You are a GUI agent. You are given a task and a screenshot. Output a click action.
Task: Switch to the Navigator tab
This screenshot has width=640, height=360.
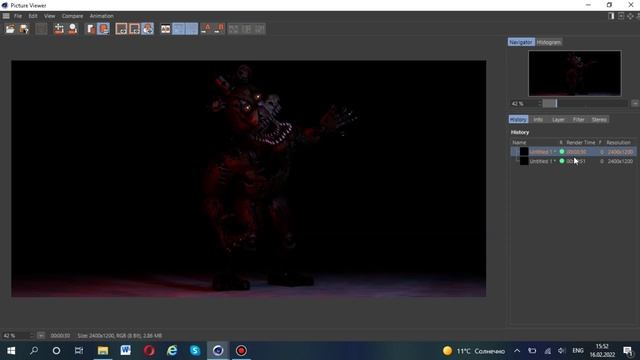(521, 42)
